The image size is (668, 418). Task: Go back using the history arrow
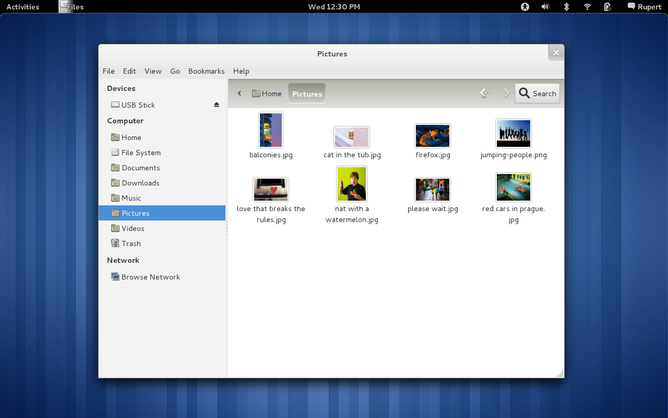coord(484,93)
